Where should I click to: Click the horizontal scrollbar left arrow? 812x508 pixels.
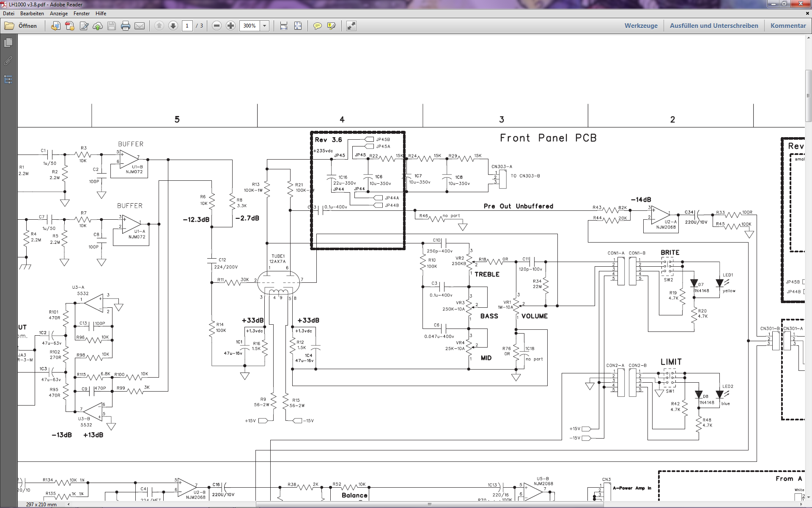tap(69, 504)
